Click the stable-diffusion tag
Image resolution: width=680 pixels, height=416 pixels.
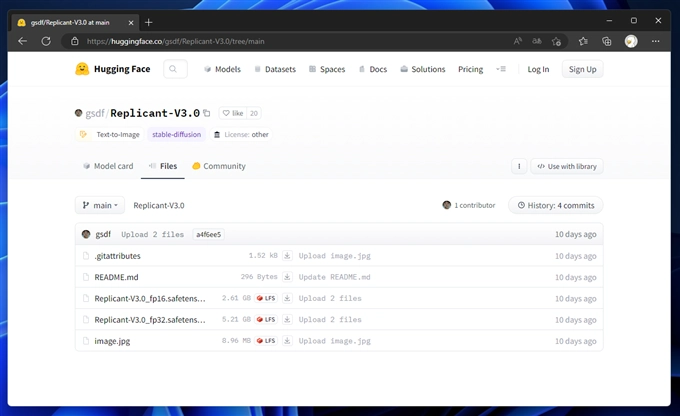(177, 134)
